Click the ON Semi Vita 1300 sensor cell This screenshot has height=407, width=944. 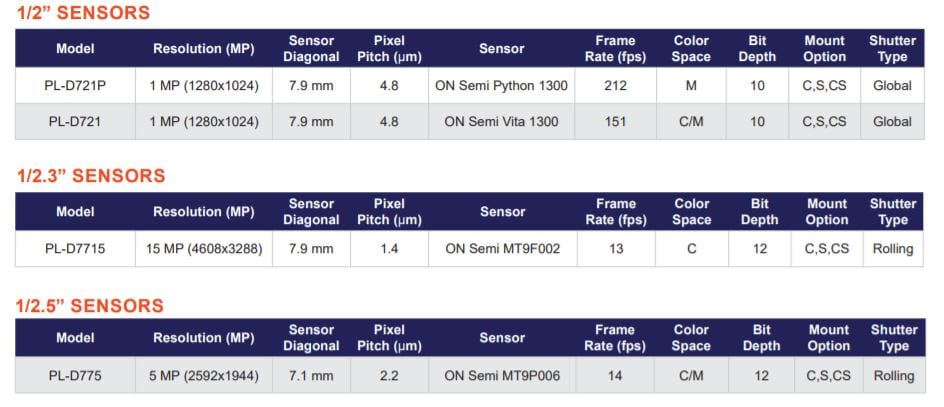coord(501,122)
